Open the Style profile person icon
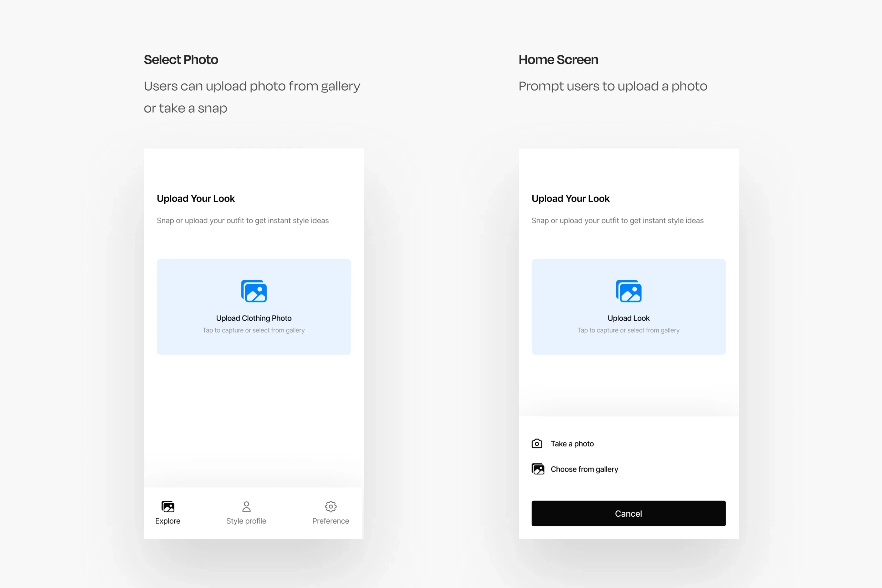 tap(246, 507)
